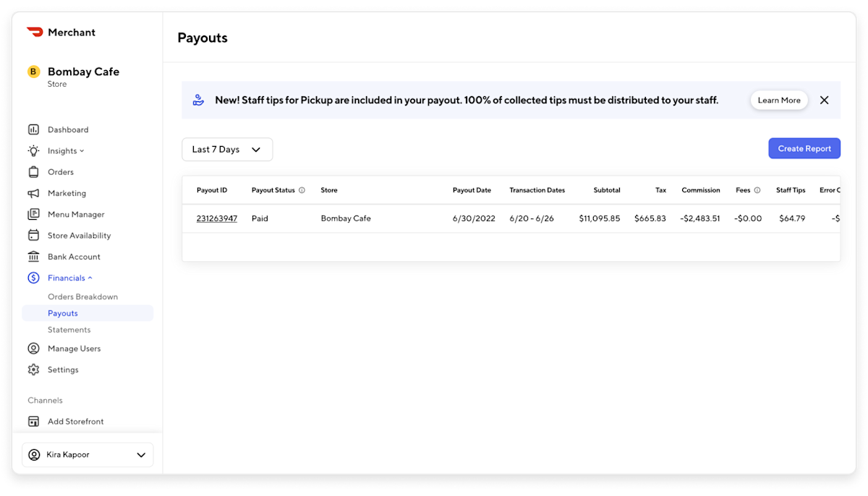Select Orders Breakdown under Financials
The height and width of the screenshot is (496, 868).
(x=82, y=296)
